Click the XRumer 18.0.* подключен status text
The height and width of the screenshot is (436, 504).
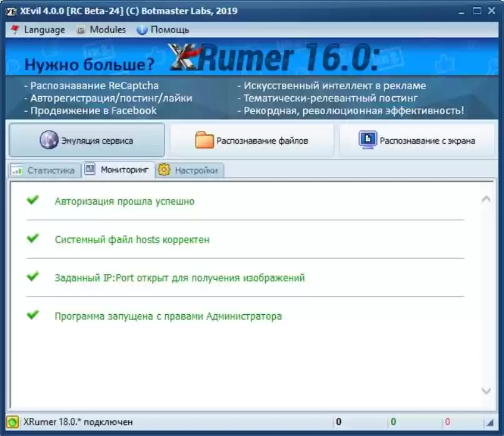[78, 422]
